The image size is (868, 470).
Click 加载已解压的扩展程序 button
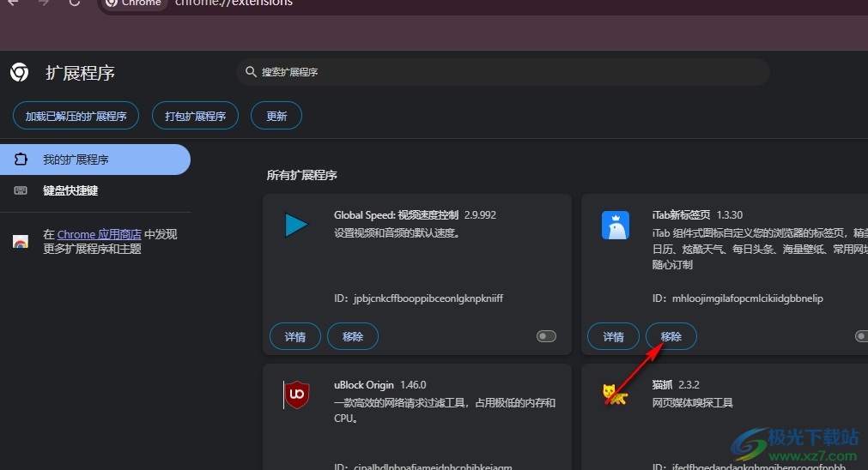click(x=76, y=116)
